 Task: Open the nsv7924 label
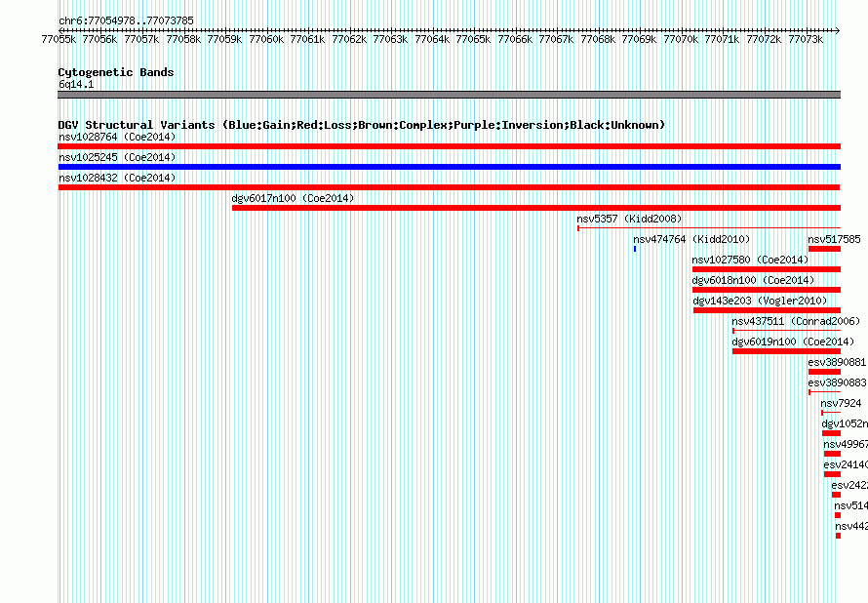coord(841,403)
